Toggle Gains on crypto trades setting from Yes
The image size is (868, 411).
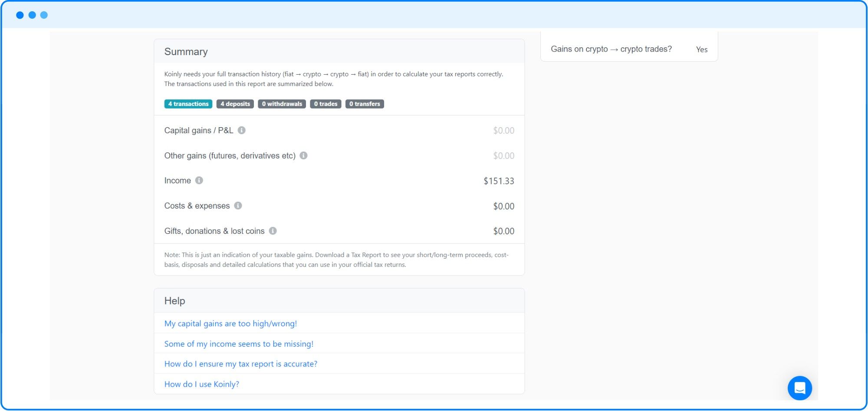(x=701, y=49)
